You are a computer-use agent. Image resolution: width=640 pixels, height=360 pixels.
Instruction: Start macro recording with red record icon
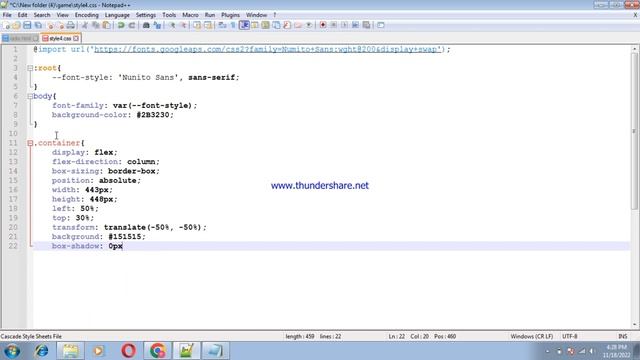click(323, 25)
